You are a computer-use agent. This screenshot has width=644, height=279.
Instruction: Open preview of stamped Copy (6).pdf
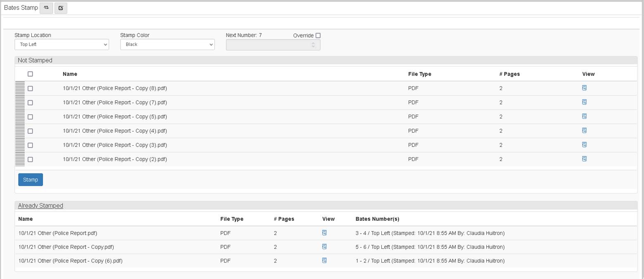(x=324, y=260)
